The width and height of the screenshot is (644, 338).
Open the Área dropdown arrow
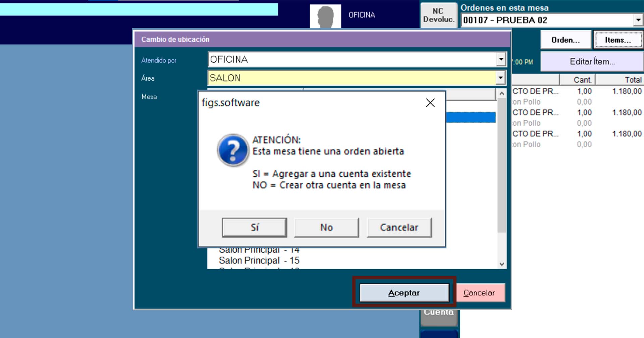500,78
